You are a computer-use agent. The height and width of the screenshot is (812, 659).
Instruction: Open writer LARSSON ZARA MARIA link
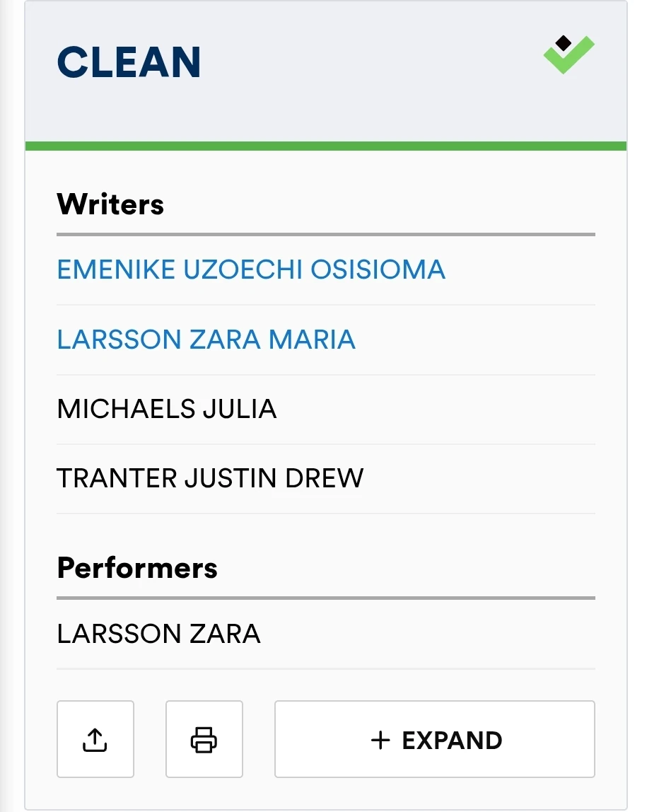pyautogui.click(x=206, y=340)
